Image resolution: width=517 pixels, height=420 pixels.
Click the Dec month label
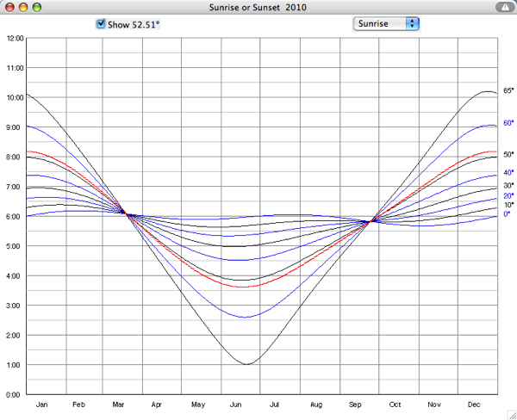click(474, 405)
